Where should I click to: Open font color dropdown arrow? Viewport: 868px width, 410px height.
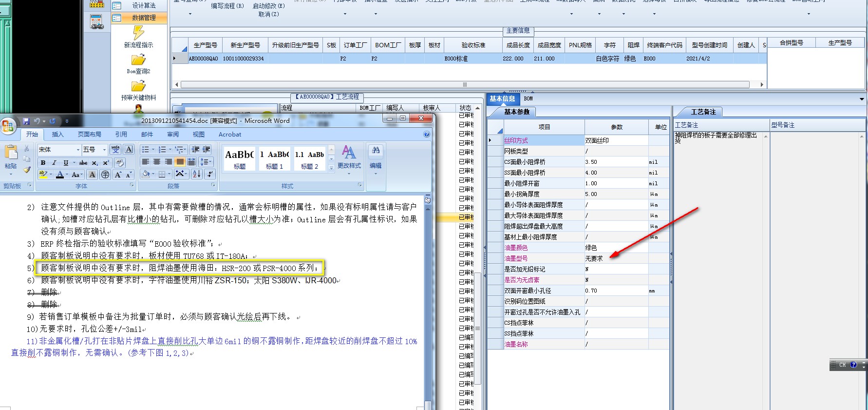coord(67,175)
